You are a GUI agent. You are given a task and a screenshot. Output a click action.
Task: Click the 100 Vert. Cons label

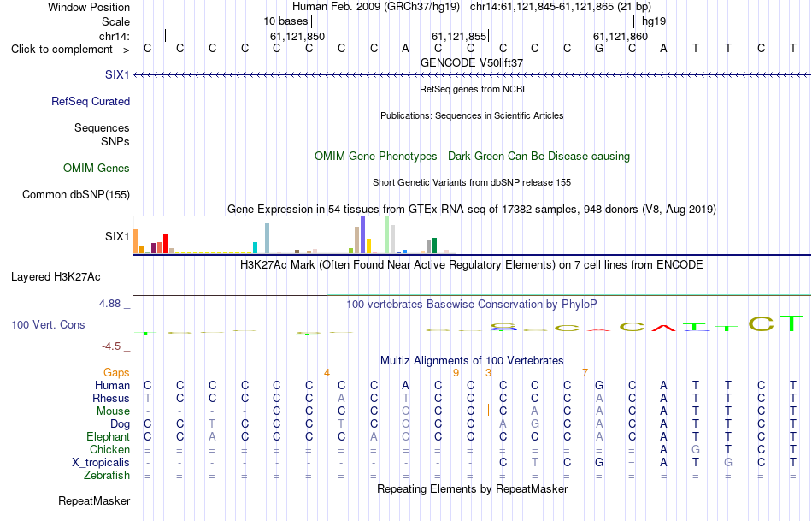click(48, 324)
